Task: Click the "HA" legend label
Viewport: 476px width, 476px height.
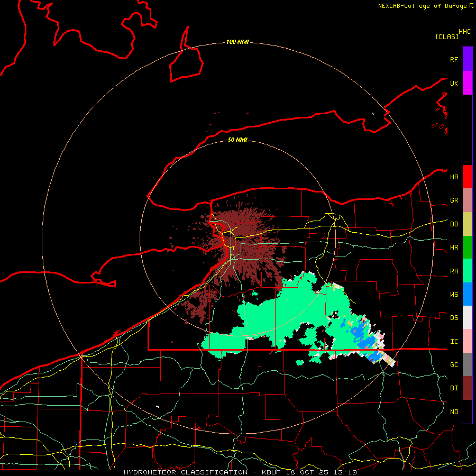Action: (x=454, y=177)
